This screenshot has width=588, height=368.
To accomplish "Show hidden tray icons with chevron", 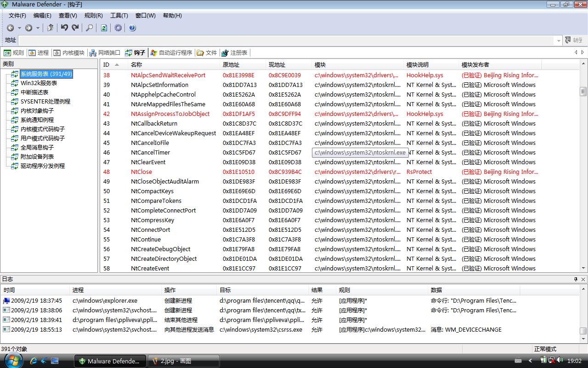I will tap(530, 361).
